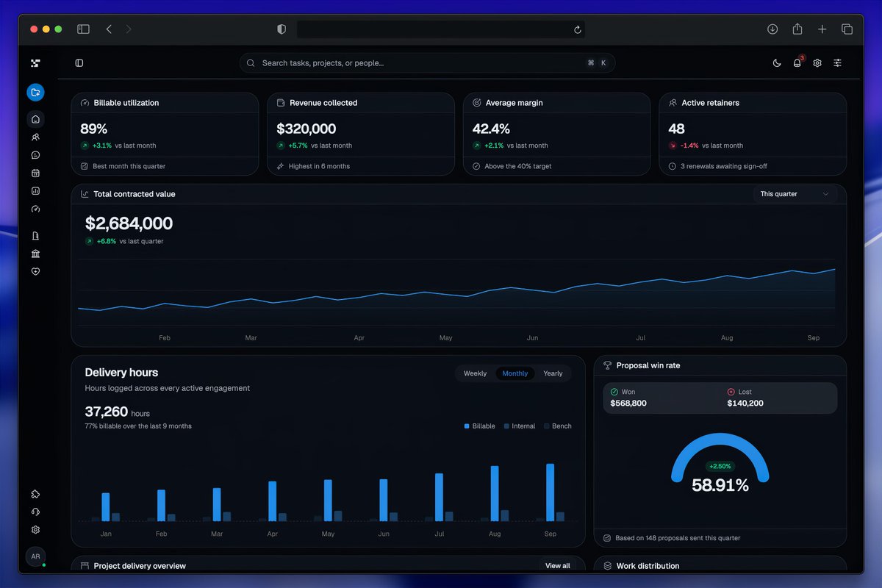The width and height of the screenshot is (882, 588).
Task: Toggle the Bench legend series
Action: tap(558, 426)
